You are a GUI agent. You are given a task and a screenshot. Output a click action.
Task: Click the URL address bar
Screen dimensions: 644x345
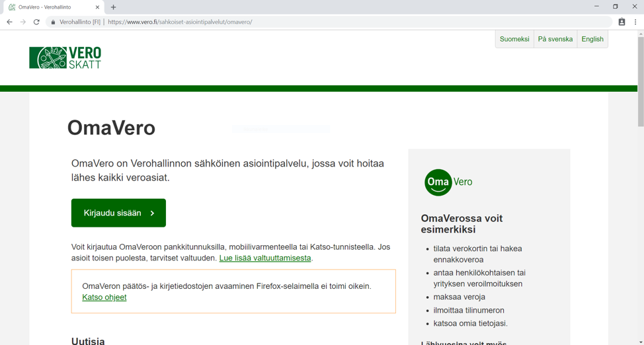point(331,22)
